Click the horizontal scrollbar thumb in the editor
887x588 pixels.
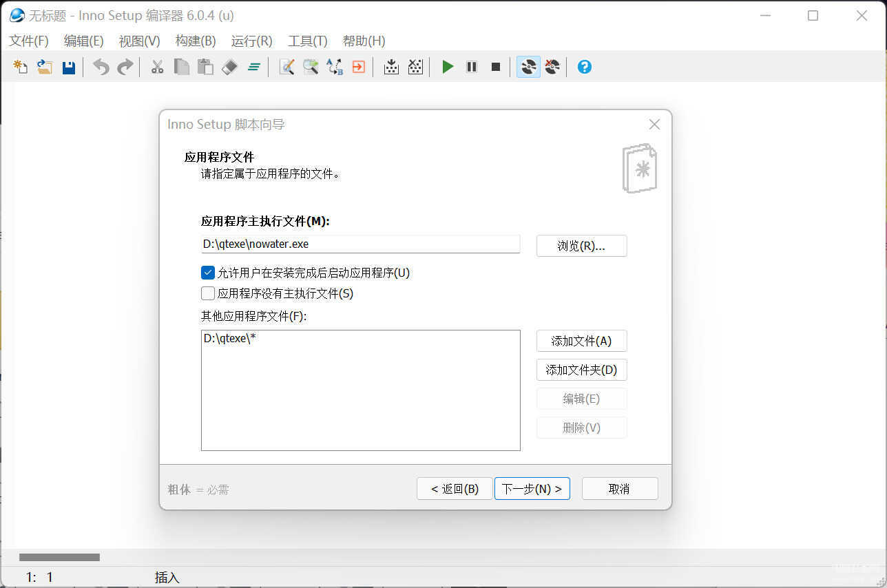coord(59,557)
